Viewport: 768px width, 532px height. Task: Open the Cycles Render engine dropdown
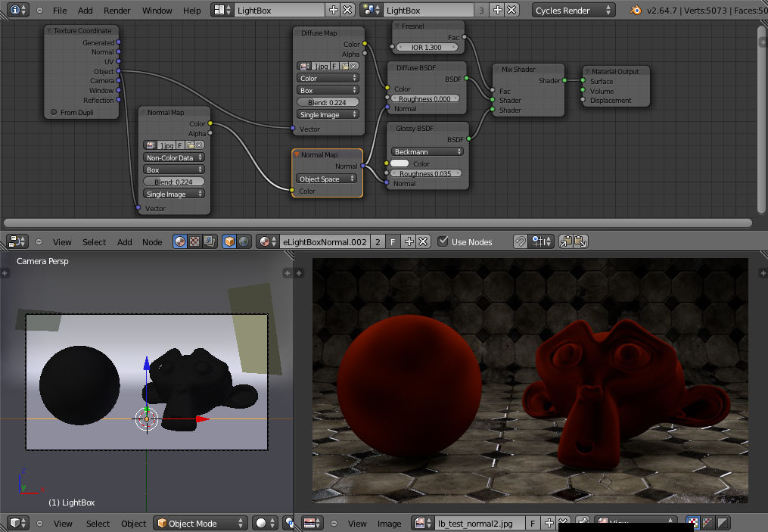click(574, 11)
